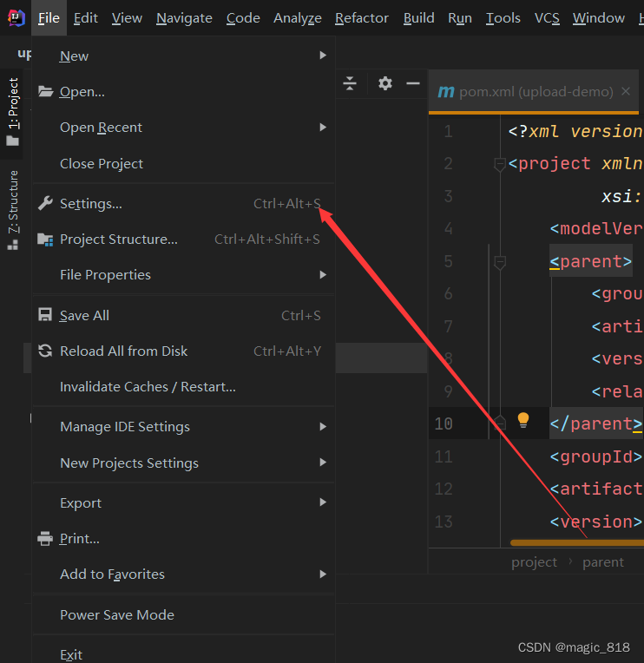Collapse the project tag fold marker on line 2
The width and height of the screenshot is (644, 663).
click(500, 164)
